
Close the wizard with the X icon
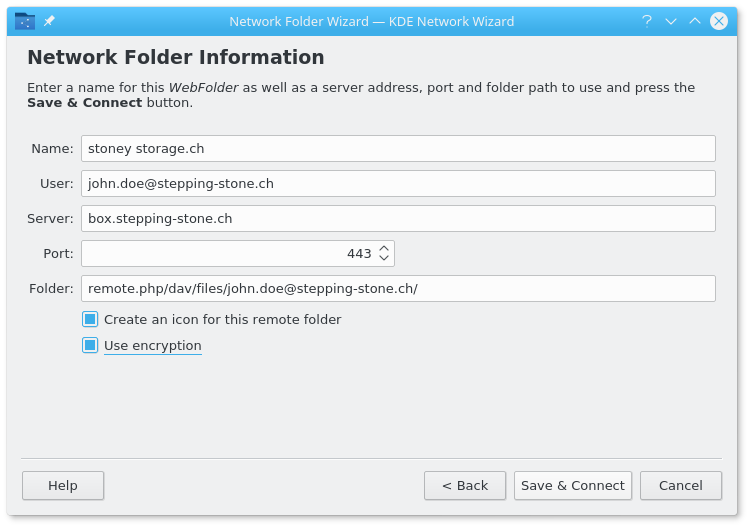[x=718, y=21]
